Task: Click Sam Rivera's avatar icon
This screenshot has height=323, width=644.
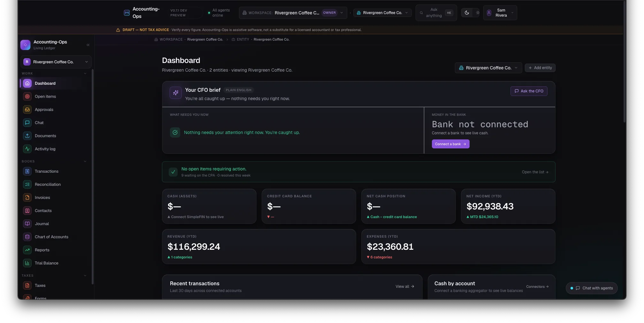Action: (x=489, y=13)
